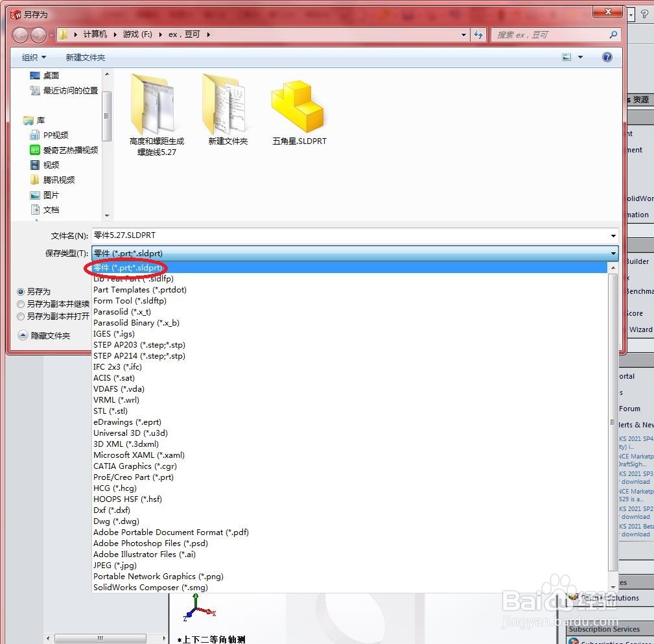Choose Parasolid Binary (*.x_b) type
The image size is (654, 644).
[349, 322]
